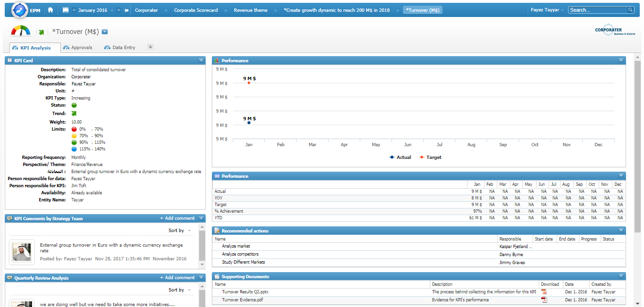This screenshot has width=644, height=307.
Task: Toggle the Target series in chart legend
Action: (x=430, y=158)
